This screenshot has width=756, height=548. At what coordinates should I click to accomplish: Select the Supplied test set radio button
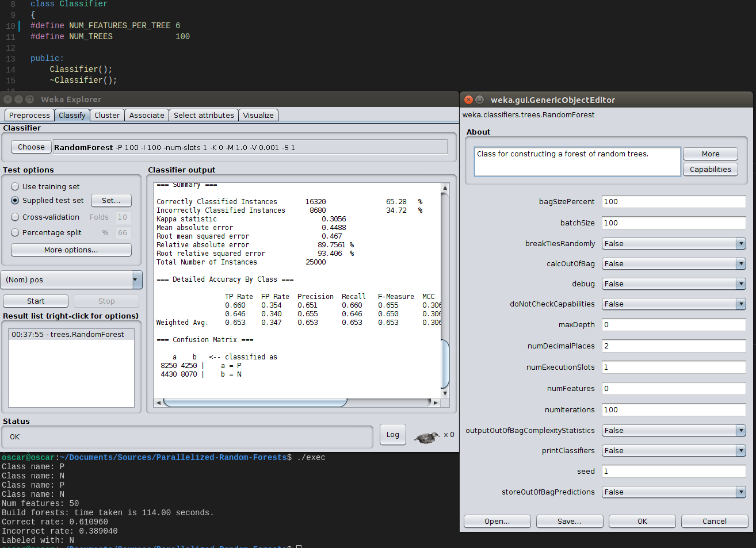tap(15, 200)
